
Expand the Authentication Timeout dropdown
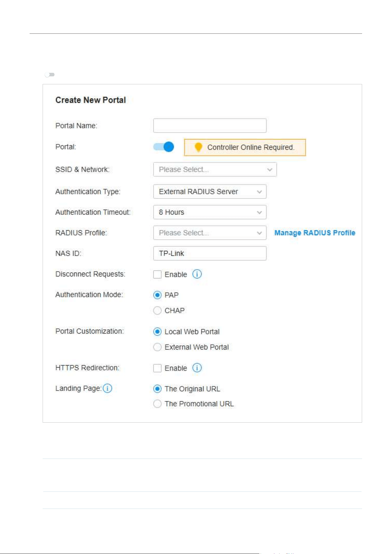pyautogui.click(x=210, y=212)
